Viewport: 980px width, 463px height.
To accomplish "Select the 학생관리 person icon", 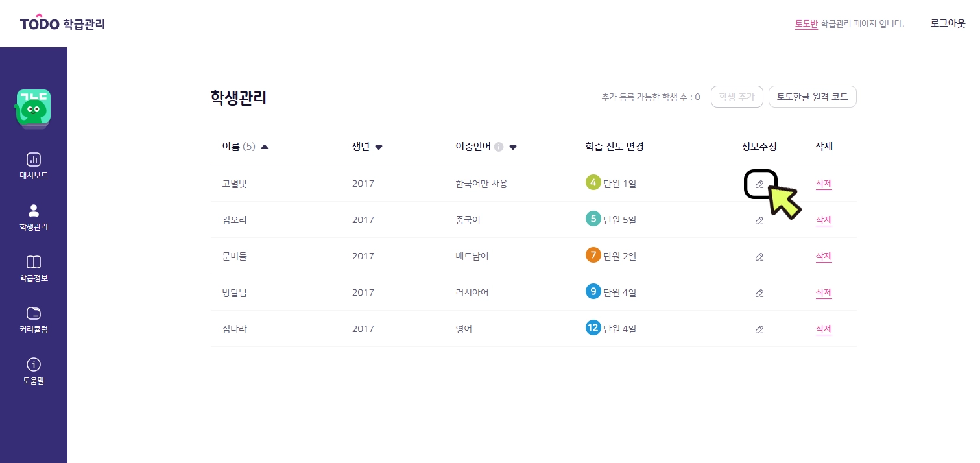I will click(x=34, y=210).
